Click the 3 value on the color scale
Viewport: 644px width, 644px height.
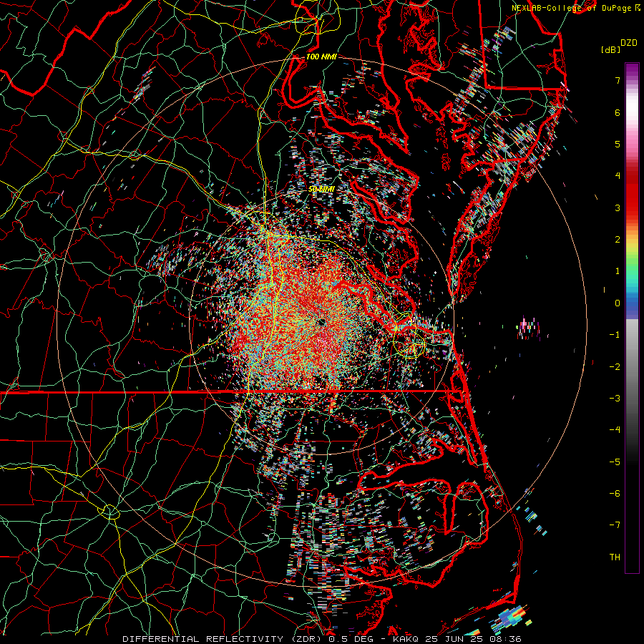[x=618, y=208]
